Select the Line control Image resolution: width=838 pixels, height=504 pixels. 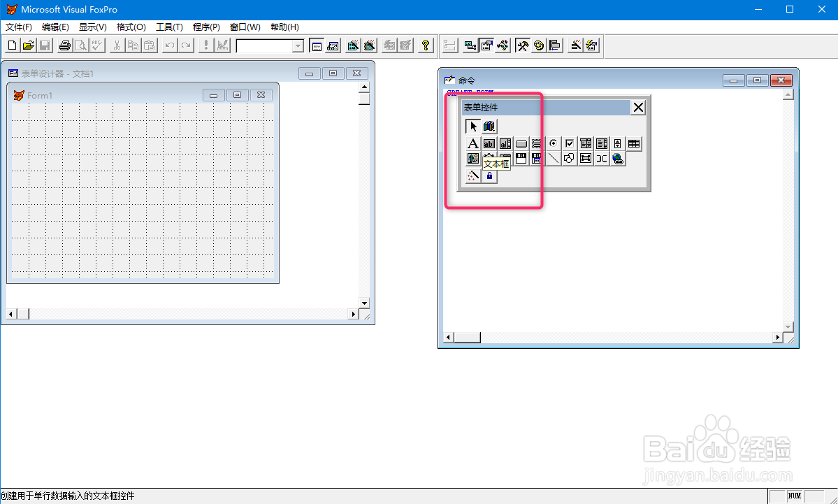click(x=554, y=159)
